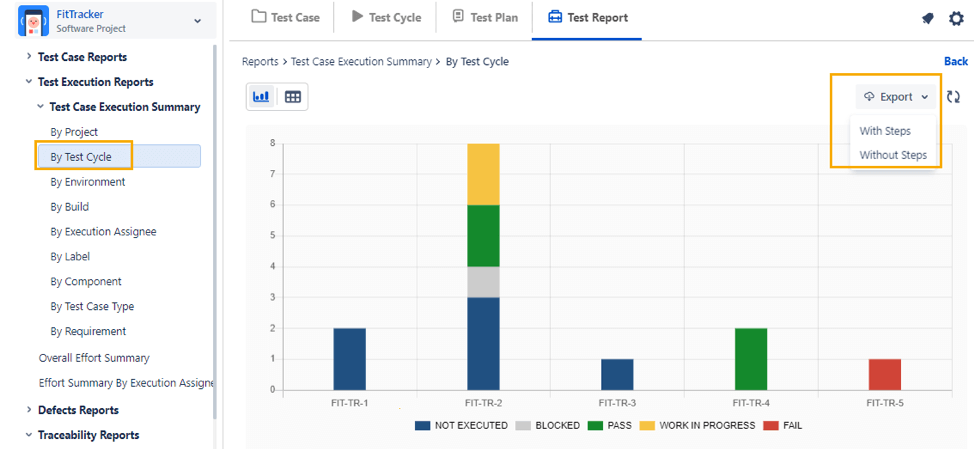Image resolution: width=974 pixels, height=449 pixels.
Task: Click the FitTracker project avatar icon
Action: [34, 21]
